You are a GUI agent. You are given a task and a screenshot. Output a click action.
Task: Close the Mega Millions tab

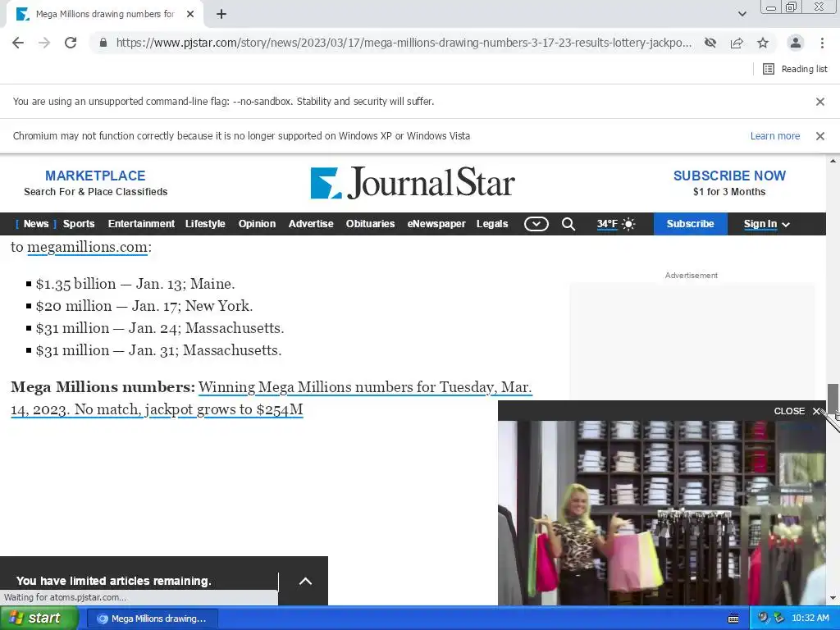point(190,15)
